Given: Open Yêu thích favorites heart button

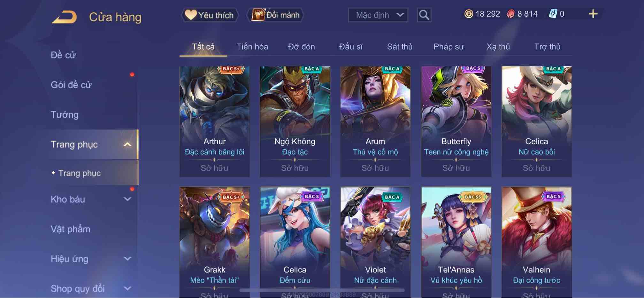Looking at the screenshot, I should click(210, 15).
